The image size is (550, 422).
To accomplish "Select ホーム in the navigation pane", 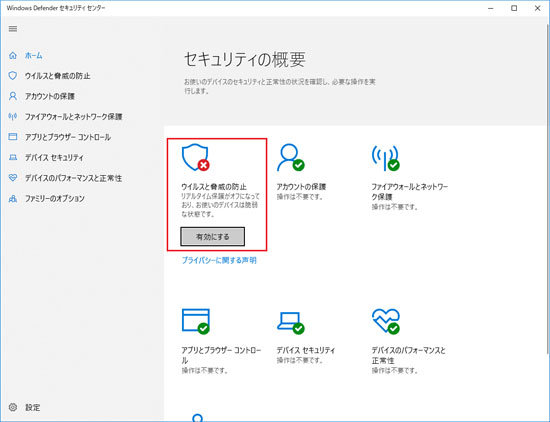I will click(x=34, y=55).
